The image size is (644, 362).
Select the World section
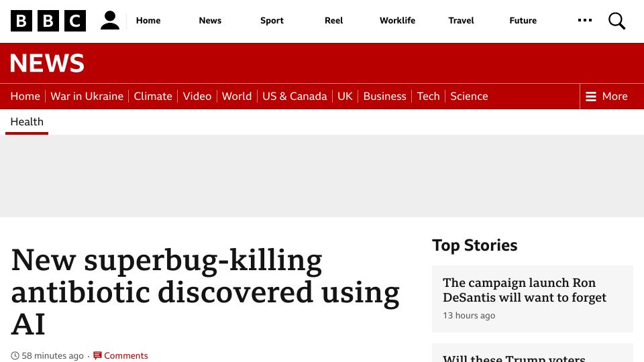237,96
